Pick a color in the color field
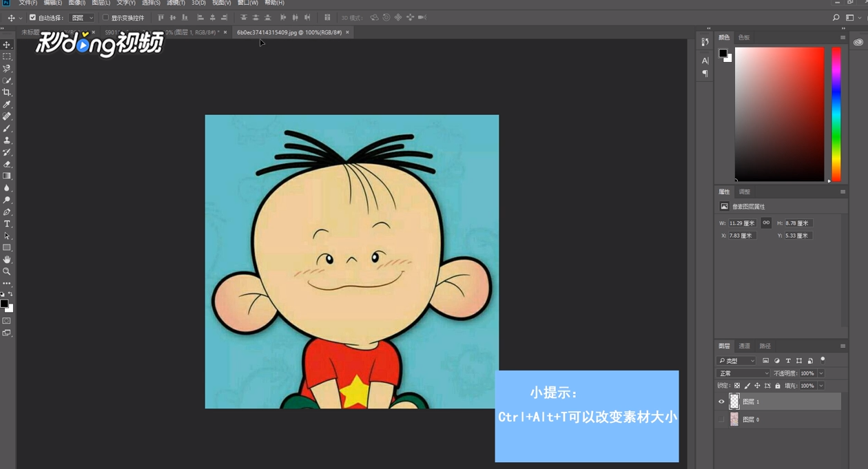Screen dimensions: 868x469 point(779,114)
